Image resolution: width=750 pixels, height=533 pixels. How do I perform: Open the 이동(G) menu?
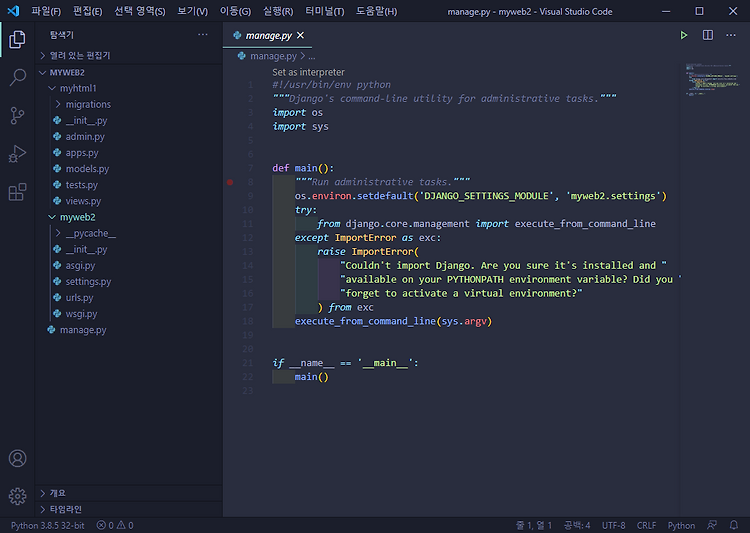[x=235, y=11]
